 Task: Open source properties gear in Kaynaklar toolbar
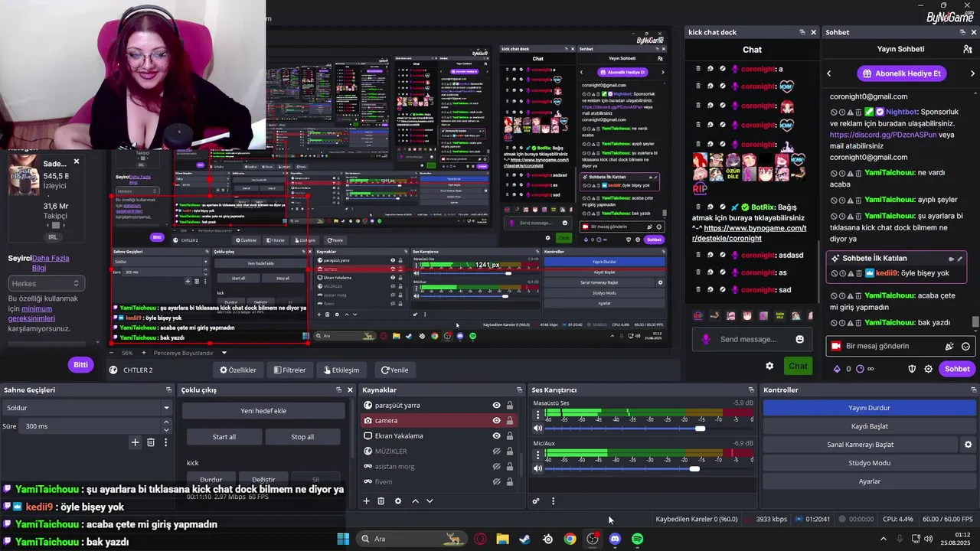tap(398, 501)
